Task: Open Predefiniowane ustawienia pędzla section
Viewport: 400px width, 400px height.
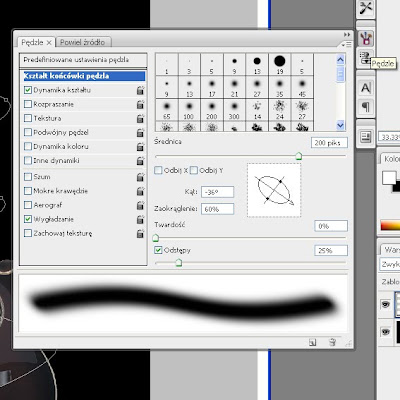Action: (83, 60)
